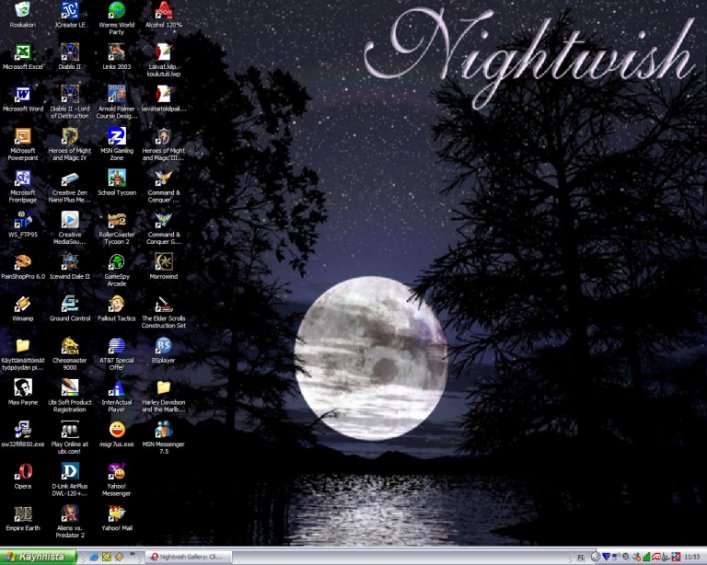Open PaintShopPro 6.0 icon

(23, 262)
